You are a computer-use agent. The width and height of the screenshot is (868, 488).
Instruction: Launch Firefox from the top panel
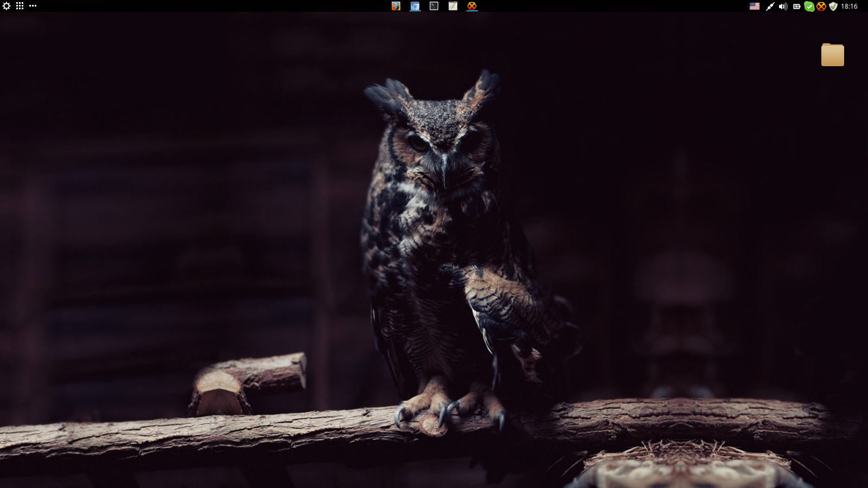point(396,6)
